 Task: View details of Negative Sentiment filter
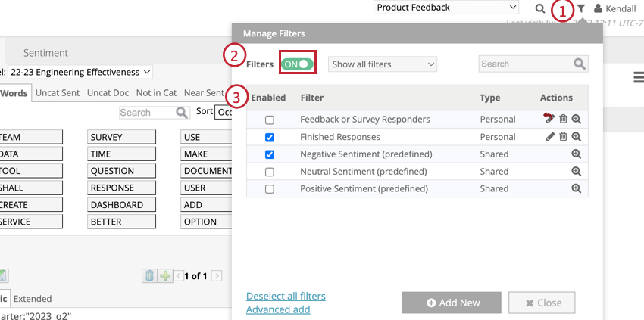[576, 154]
